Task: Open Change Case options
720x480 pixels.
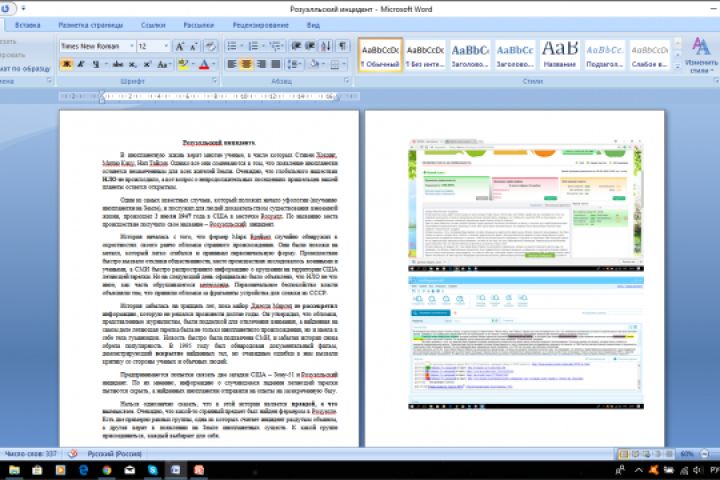Action: pos(163,65)
